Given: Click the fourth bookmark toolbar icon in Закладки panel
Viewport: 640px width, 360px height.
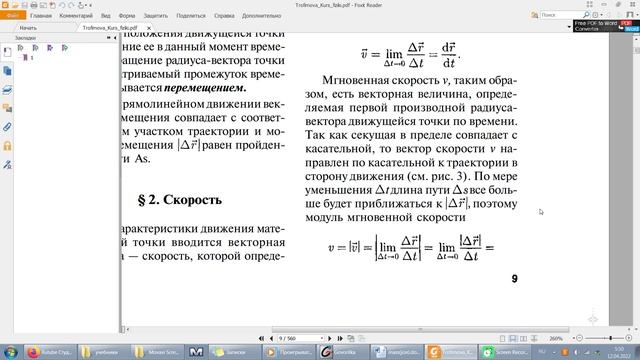Looking at the screenshot, I should (x=64, y=48).
